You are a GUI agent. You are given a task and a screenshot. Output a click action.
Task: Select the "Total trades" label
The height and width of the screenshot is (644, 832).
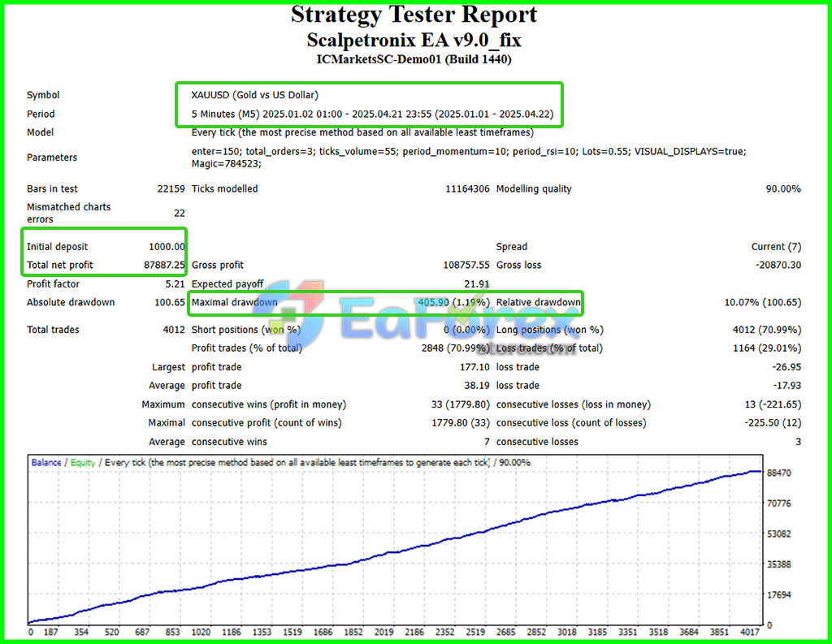pos(53,330)
